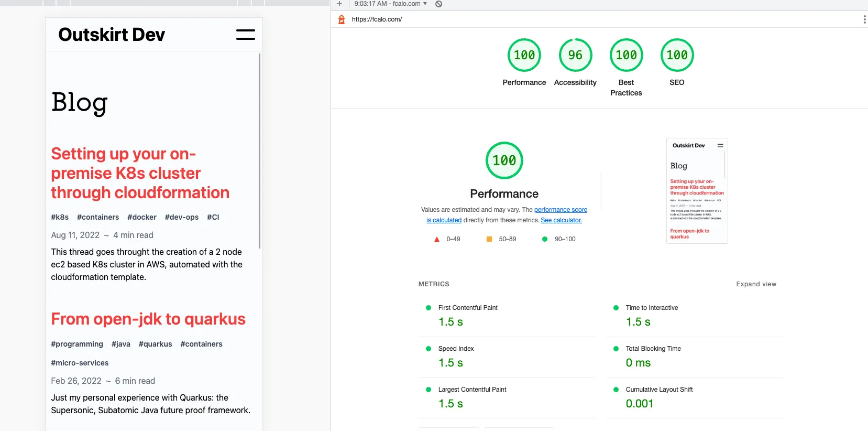Screen dimensions: 868x431
Task: Open the See calculator link
Action: (561, 220)
